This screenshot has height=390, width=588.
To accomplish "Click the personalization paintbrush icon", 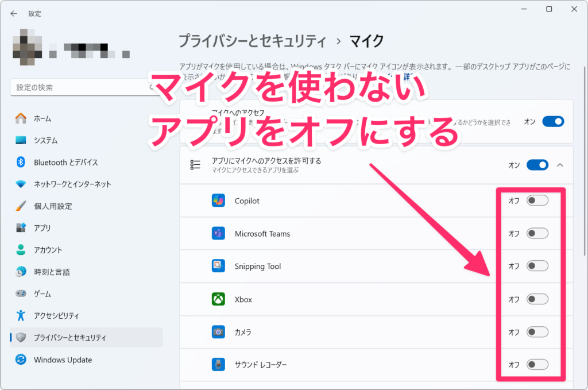I will coord(21,206).
